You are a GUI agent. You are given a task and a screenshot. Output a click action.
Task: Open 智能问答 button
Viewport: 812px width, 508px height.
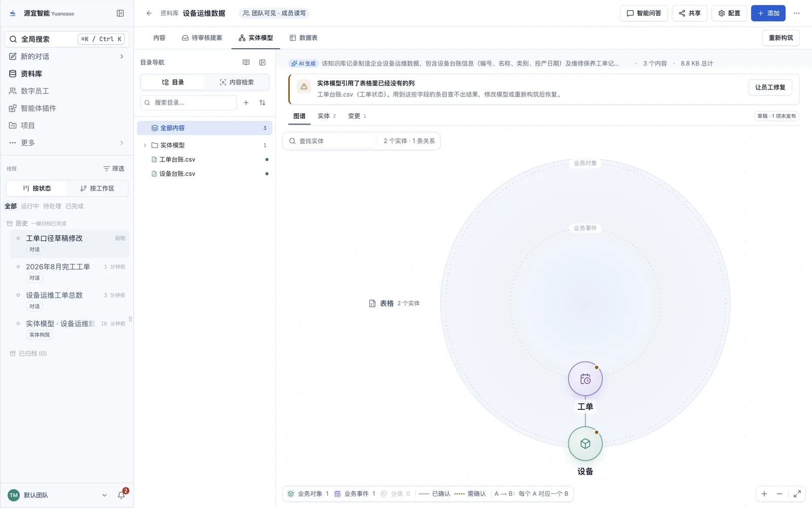(x=644, y=13)
